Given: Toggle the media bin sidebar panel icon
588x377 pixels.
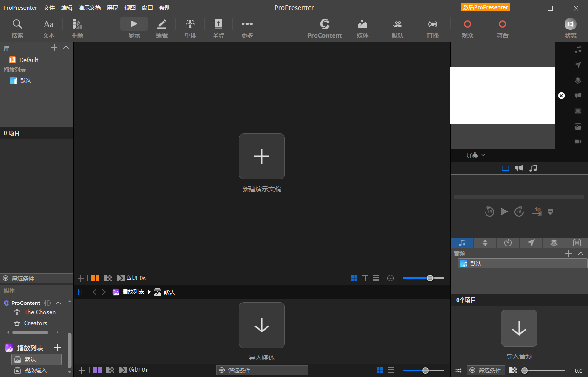Looking at the screenshot, I should [82, 292].
